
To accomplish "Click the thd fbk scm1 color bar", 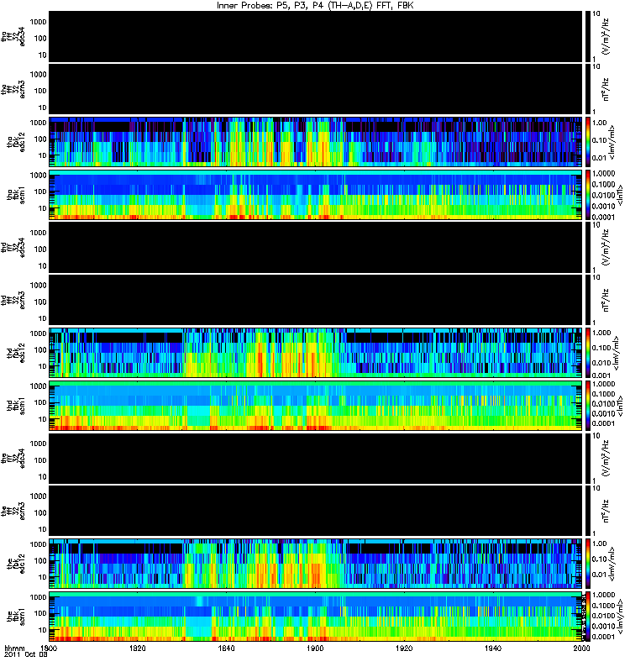I will pos(587,406).
